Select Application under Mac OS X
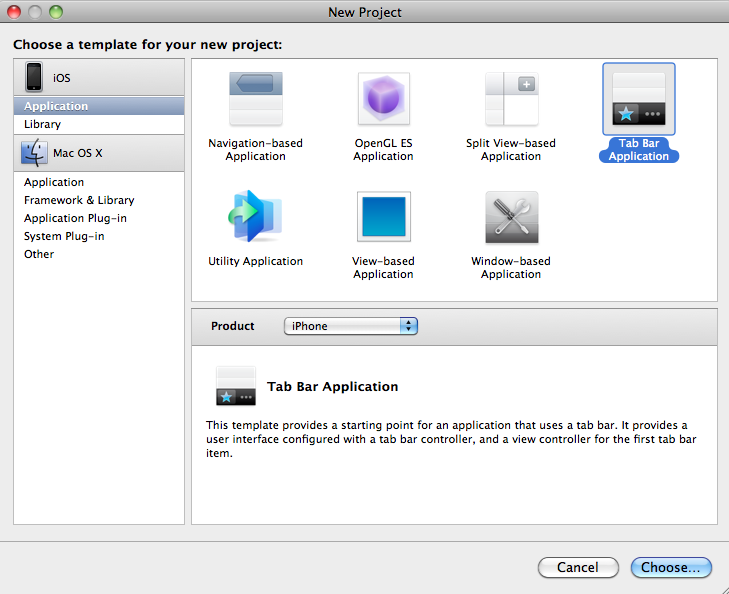 pos(99,182)
